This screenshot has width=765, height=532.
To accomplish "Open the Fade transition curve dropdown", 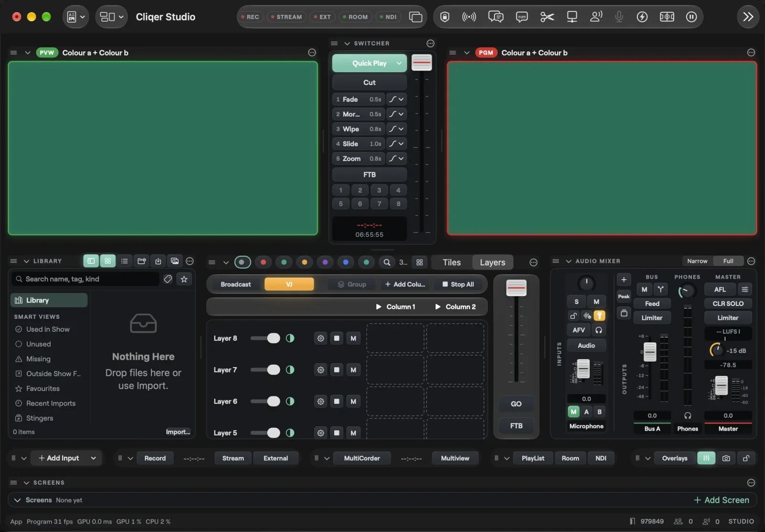I will (396, 99).
